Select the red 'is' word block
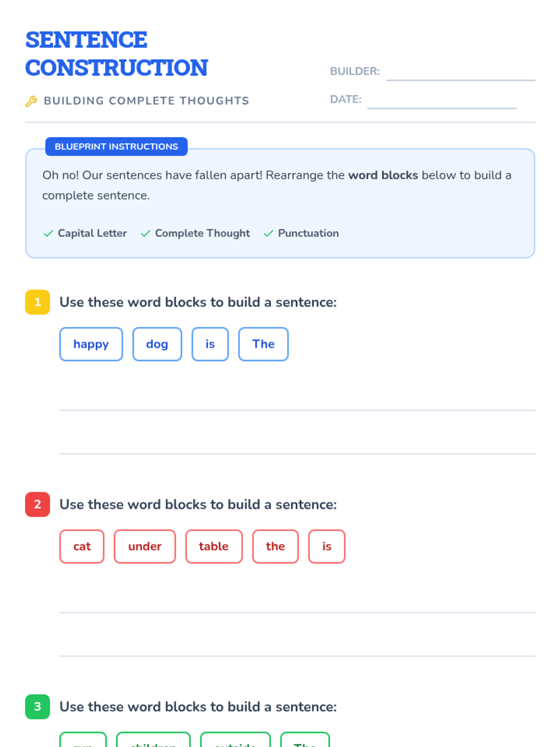Screen dimensions: 560x747 click(327, 546)
